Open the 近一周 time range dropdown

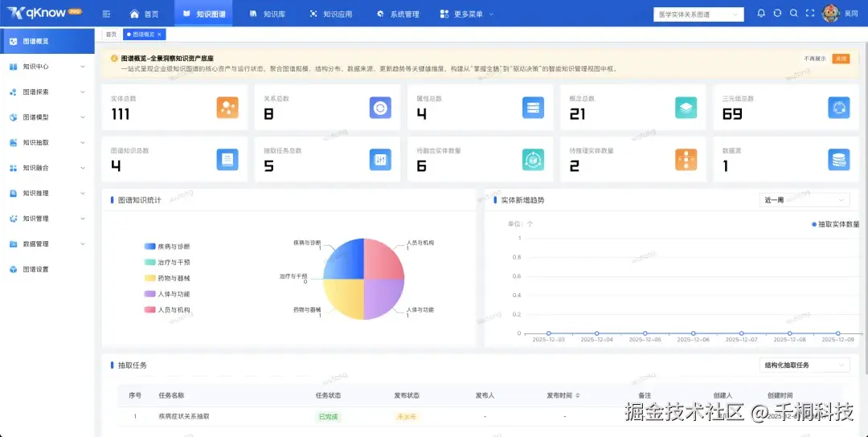point(804,200)
